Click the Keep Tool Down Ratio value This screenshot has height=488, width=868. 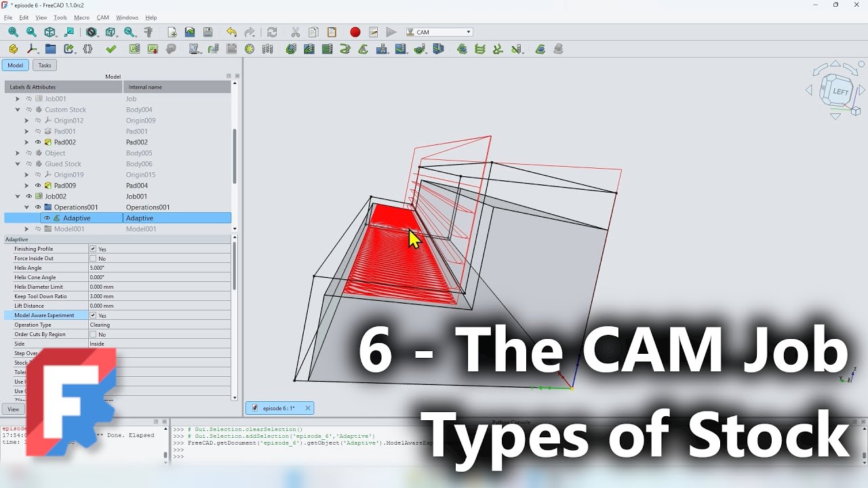[159, 296]
